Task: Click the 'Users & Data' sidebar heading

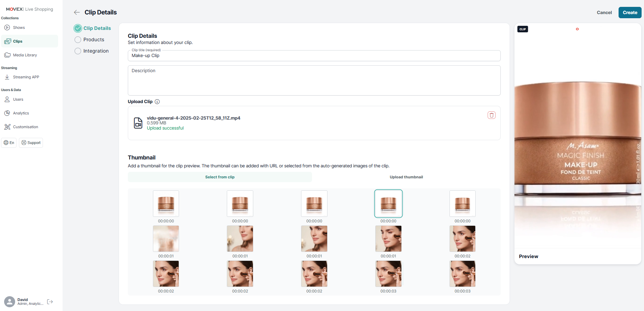Action: (x=11, y=90)
